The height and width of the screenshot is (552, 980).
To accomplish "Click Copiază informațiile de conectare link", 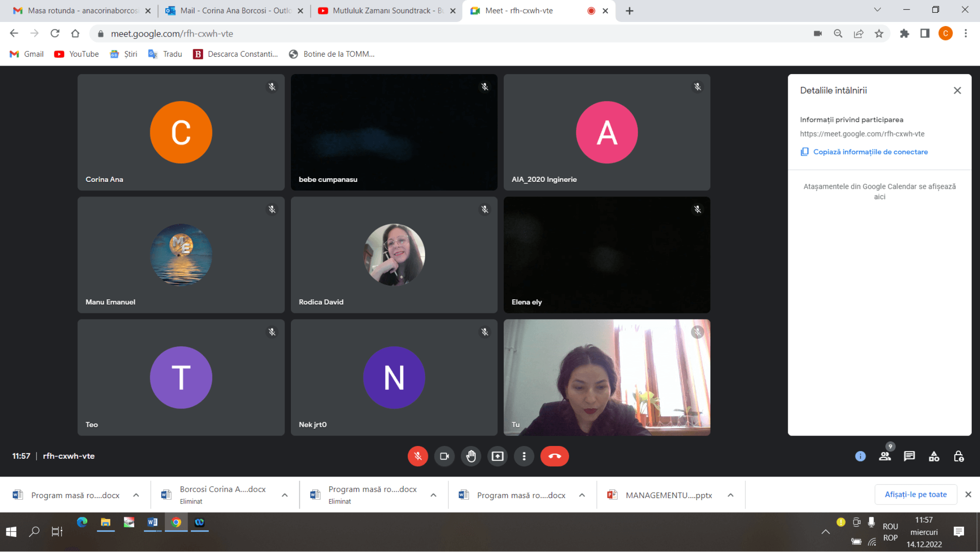I will tap(870, 152).
